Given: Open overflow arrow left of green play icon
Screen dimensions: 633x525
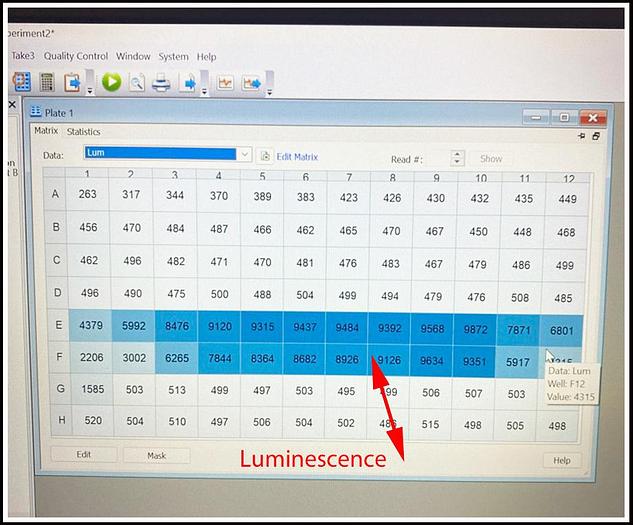Looking at the screenshot, I should click(90, 90).
